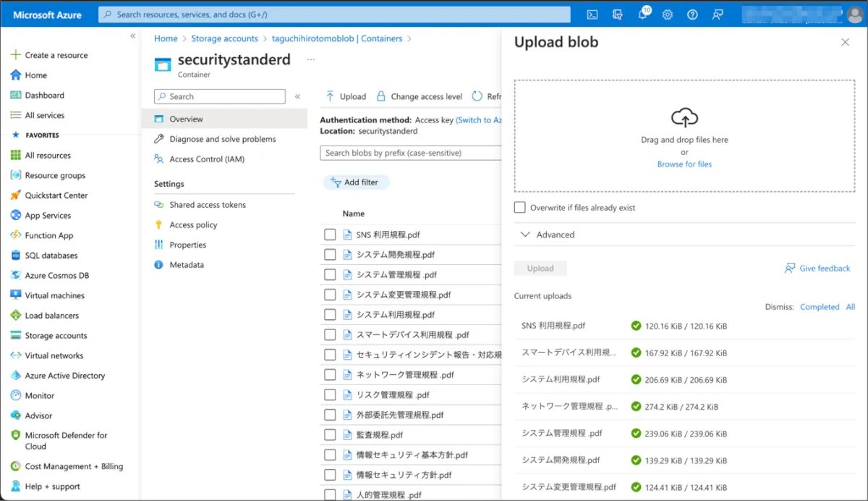Open Cloud Shell from top bar

pos(592,14)
